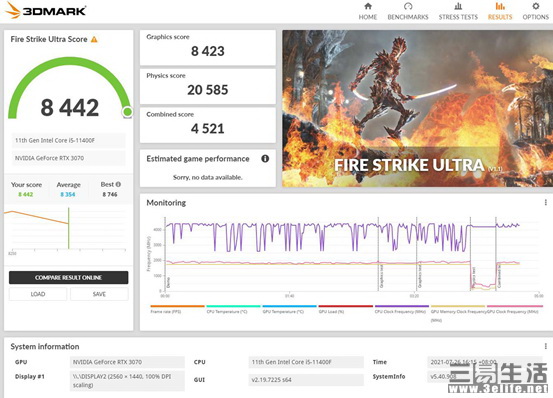Click Compare Result Online button
This screenshot has width=553, height=398.
(68, 277)
